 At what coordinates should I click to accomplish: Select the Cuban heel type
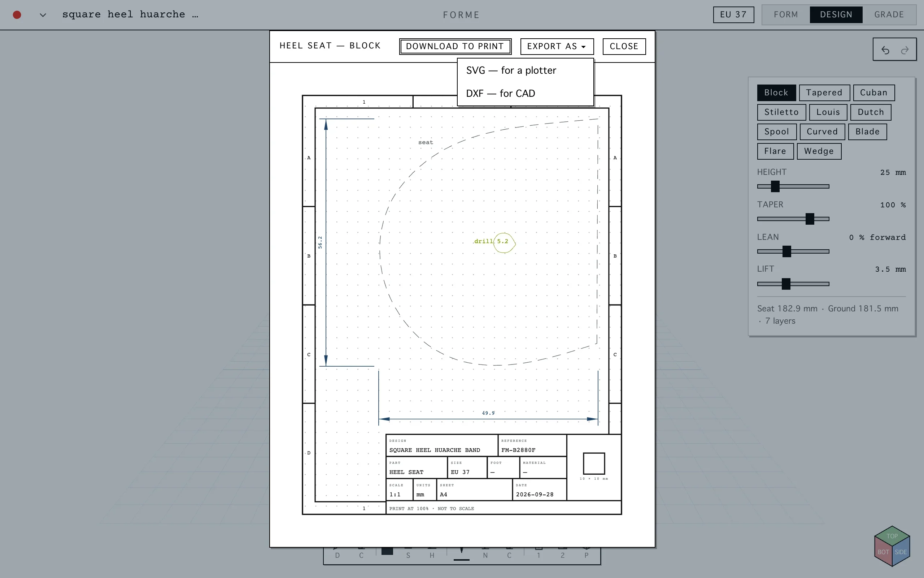tap(873, 92)
